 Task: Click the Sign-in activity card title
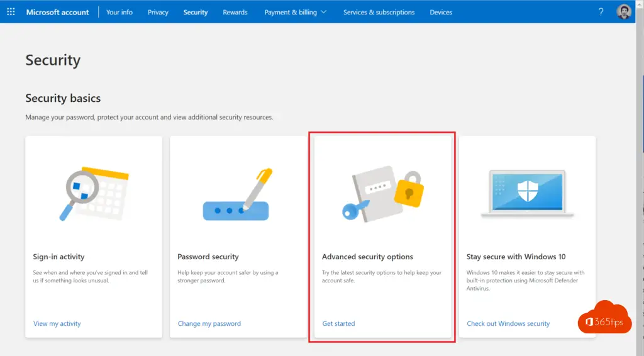pos(58,257)
